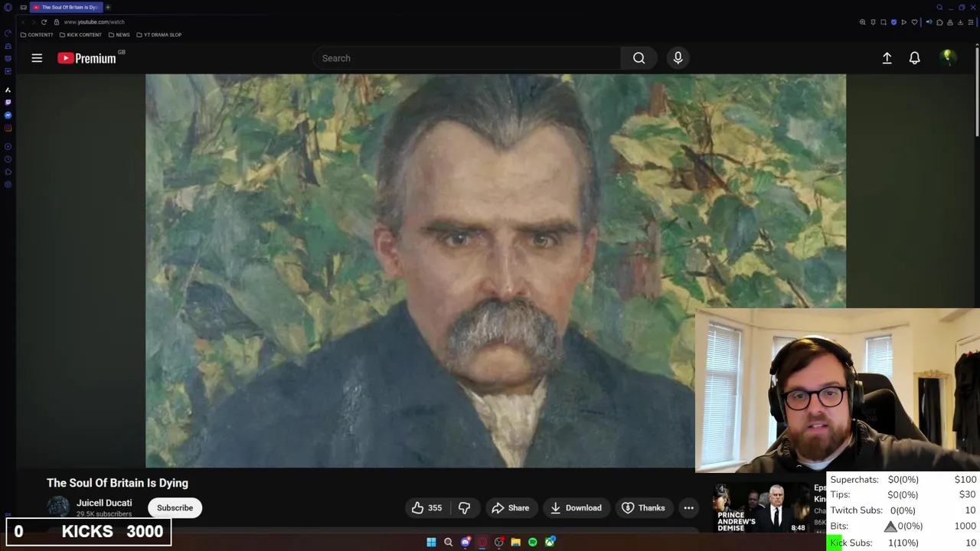
Task: View site security lock info
Action: tap(56, 22)
